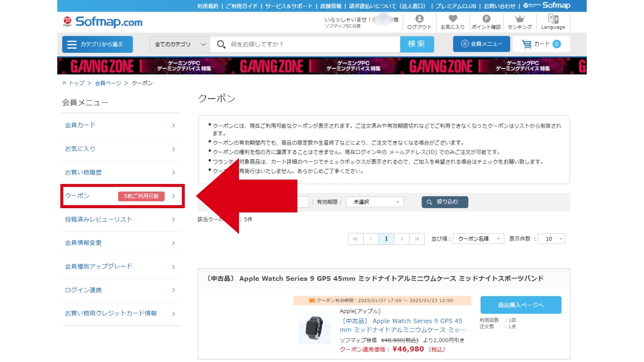Open the member menu button

click(481, 44)
